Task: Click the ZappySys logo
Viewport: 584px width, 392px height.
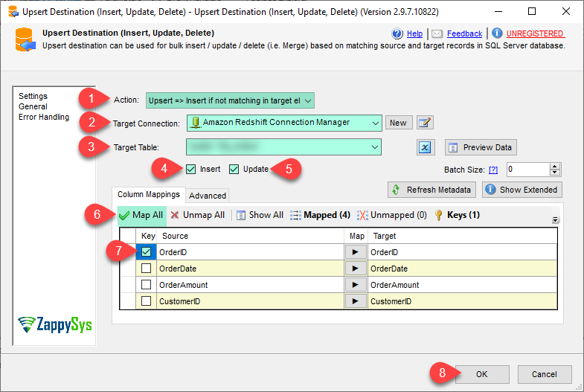Action: (55, 324)
